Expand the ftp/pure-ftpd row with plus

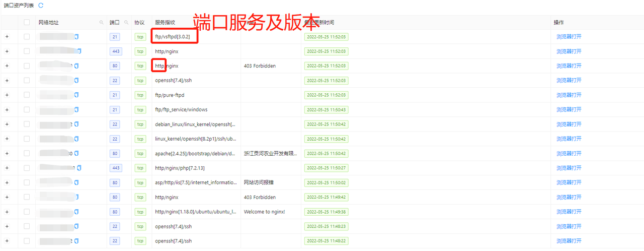7,95
